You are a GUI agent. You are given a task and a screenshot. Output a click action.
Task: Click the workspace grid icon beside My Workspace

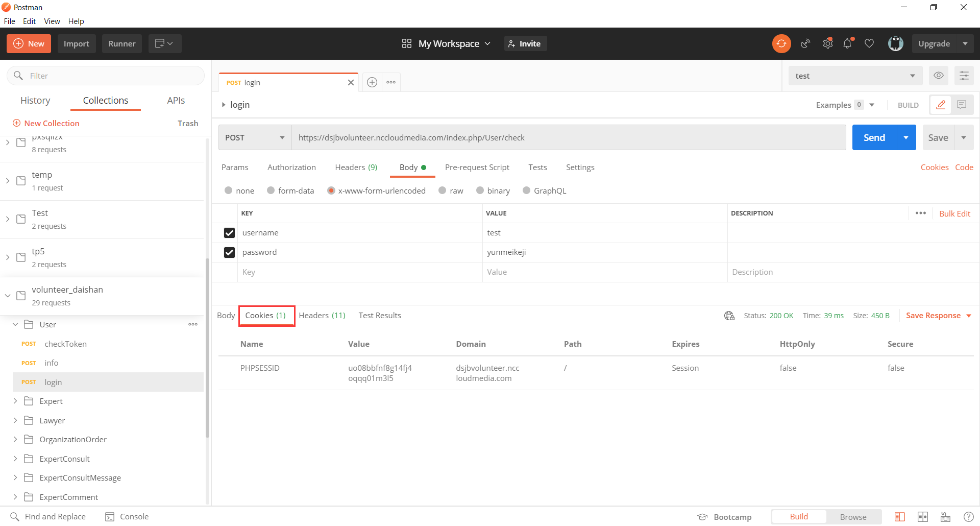pos(407,44)
